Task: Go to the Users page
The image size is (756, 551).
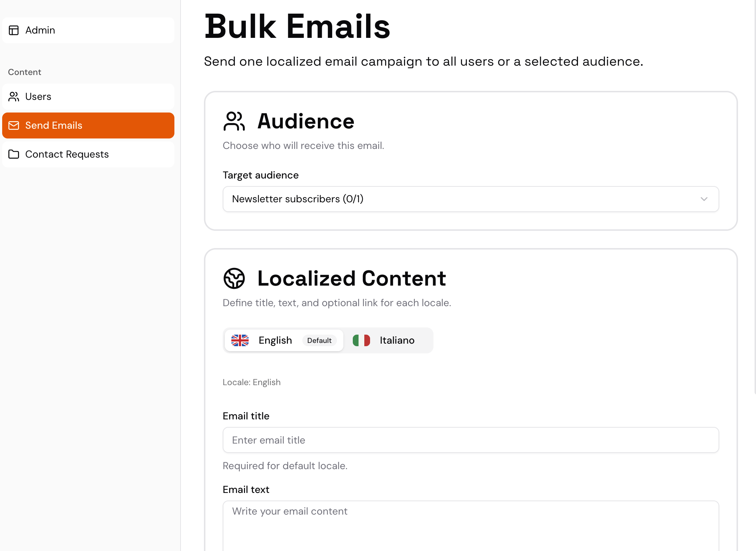Action: 88,97
